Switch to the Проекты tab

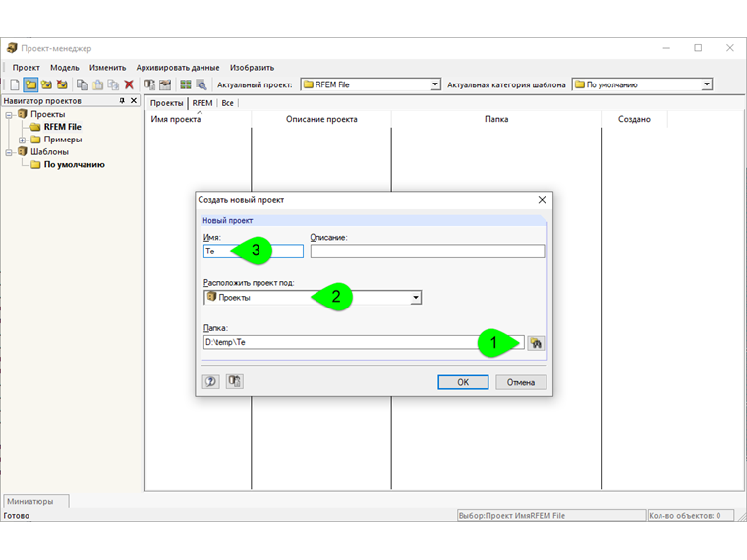(x=167, y=103)
